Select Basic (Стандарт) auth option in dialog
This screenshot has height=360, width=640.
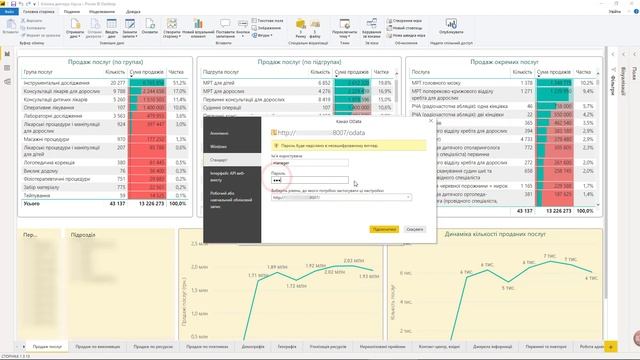232,160
